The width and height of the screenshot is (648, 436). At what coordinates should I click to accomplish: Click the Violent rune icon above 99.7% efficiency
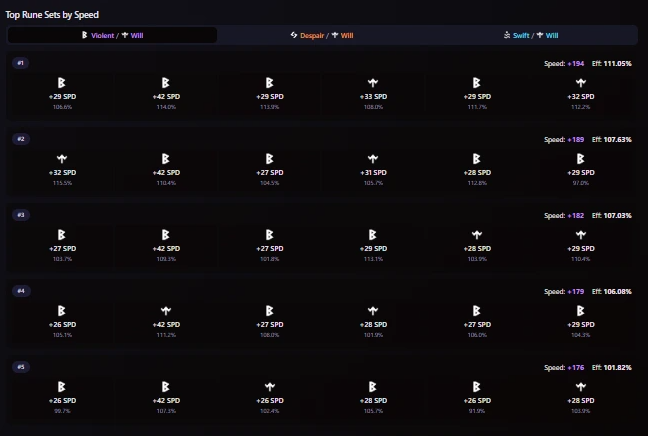(x=62, y=387)
